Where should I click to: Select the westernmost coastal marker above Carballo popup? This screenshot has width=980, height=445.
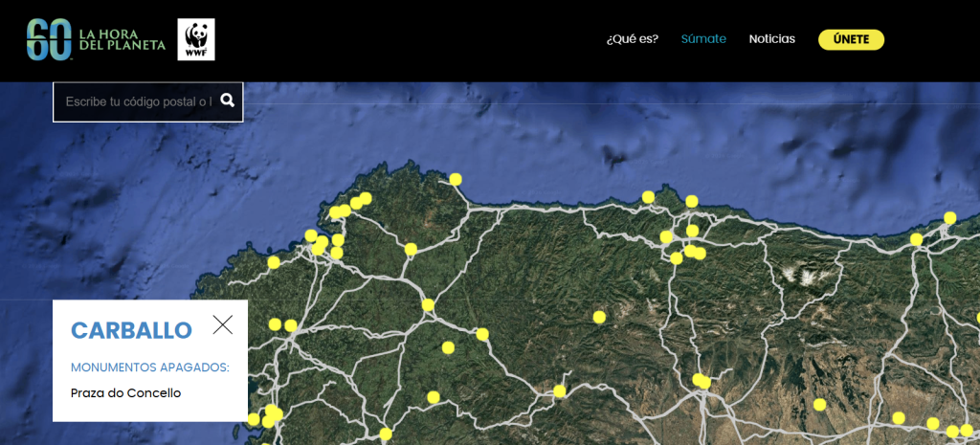(x=274, y=262)
